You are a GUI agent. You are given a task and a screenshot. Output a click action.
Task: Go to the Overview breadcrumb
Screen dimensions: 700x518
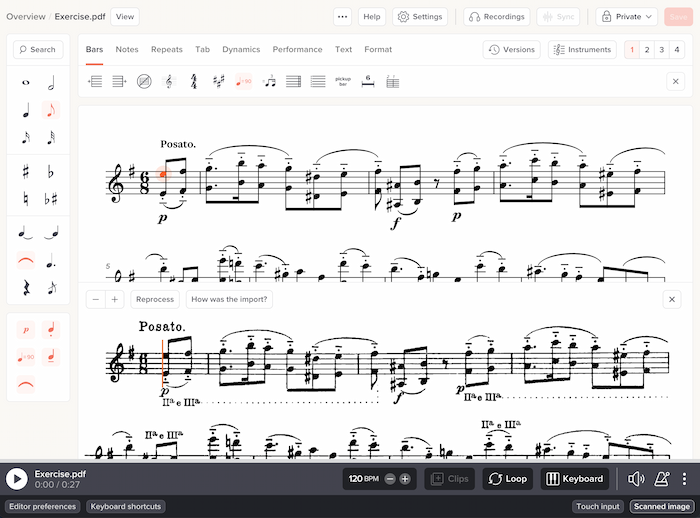tap(26, 17)
